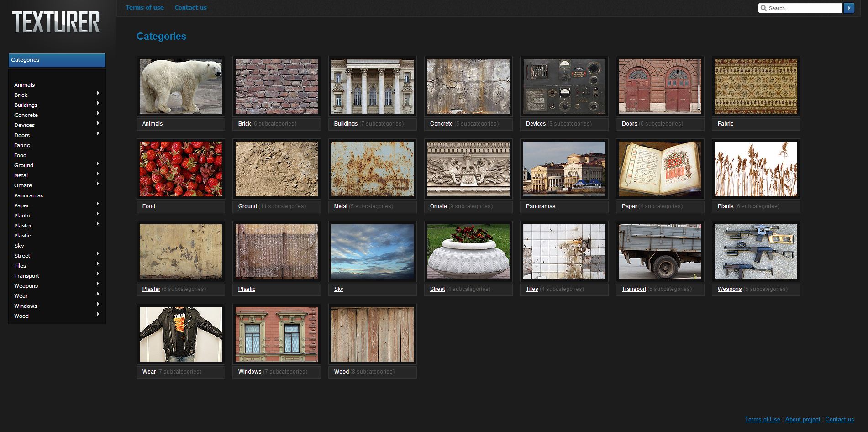Follow the Brick category link under thumbnail
This screenshot has width=868, height=432.
tap(244, 124)
